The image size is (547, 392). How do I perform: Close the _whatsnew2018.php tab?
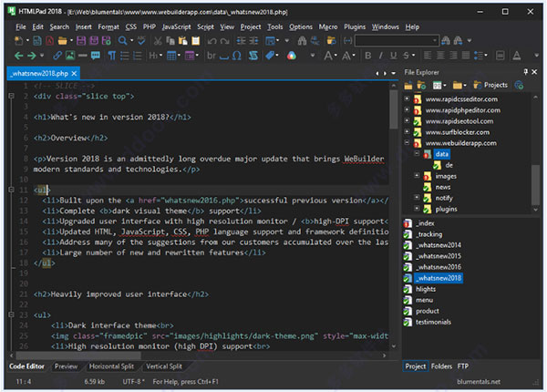74,73
